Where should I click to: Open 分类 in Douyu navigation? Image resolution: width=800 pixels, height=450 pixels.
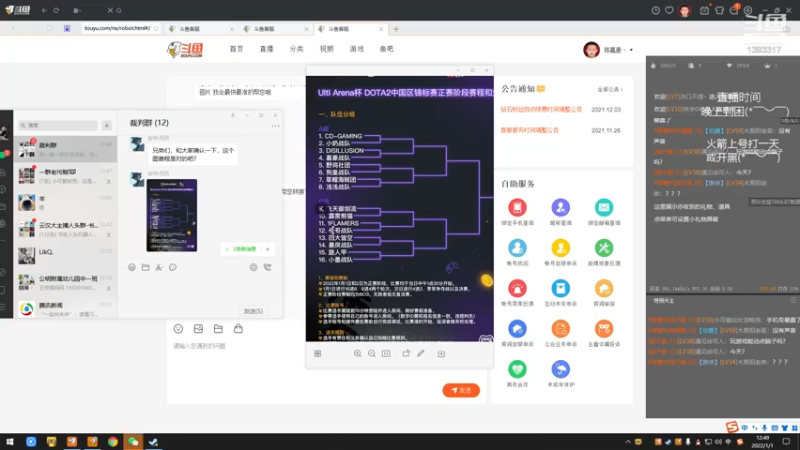click(x=296, y=49)
